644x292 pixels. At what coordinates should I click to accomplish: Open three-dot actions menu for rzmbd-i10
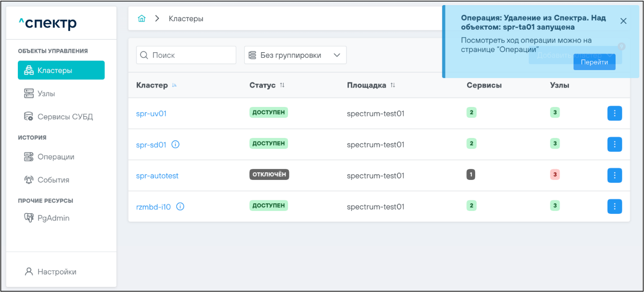click(x=614, y=207)
